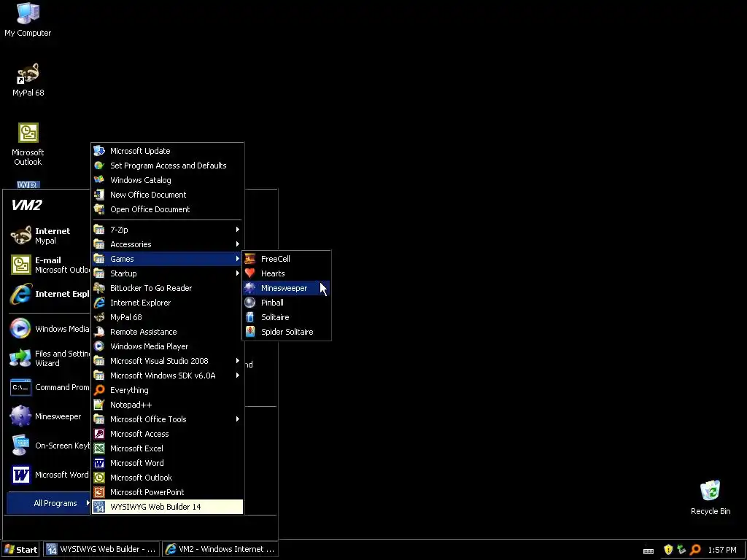747x560 pixels.
Task: Select Windows Media Player in programs list
Action: (167, 346)
